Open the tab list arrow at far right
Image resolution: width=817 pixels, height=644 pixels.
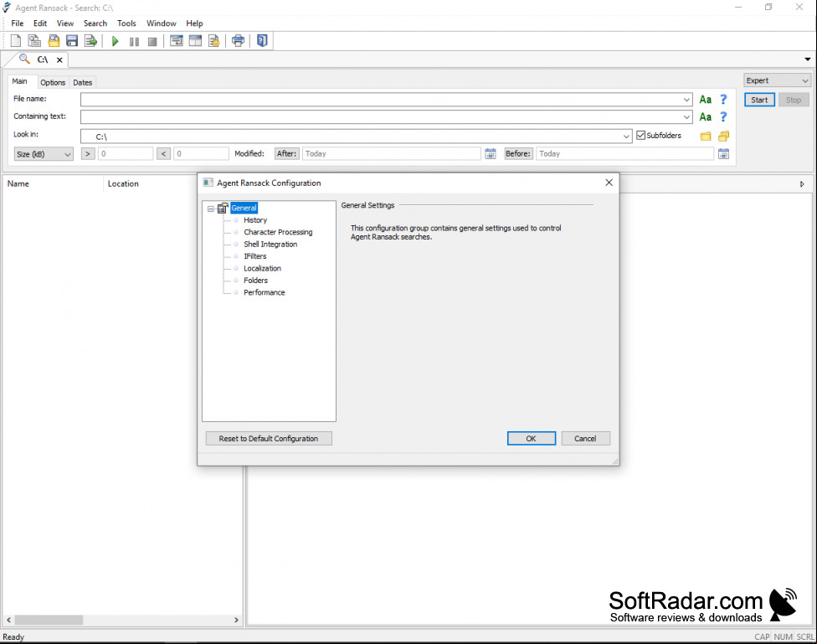(808, 59)
